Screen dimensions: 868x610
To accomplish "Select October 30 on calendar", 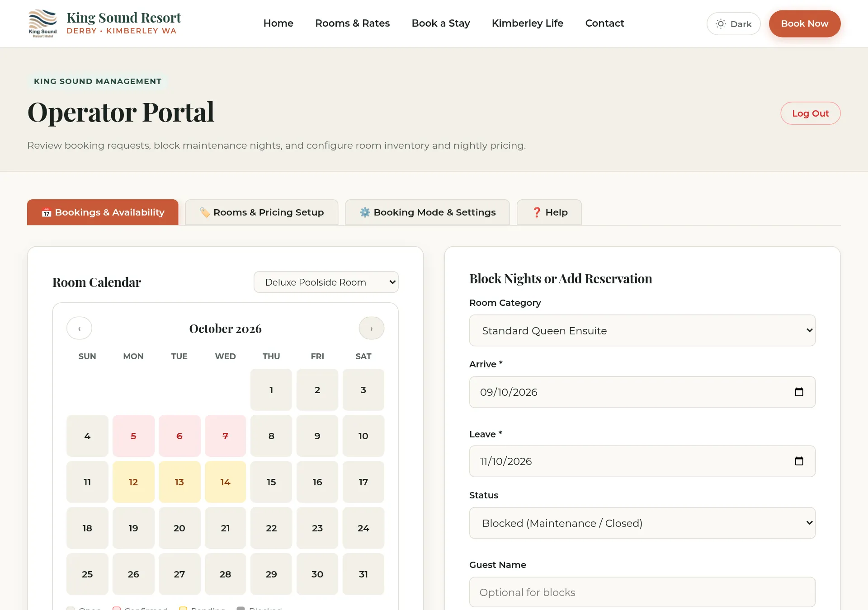I will point(317,574).
